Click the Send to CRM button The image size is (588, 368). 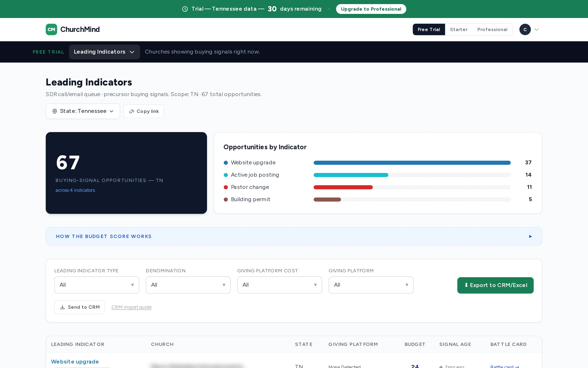click(x=79, y=307)
